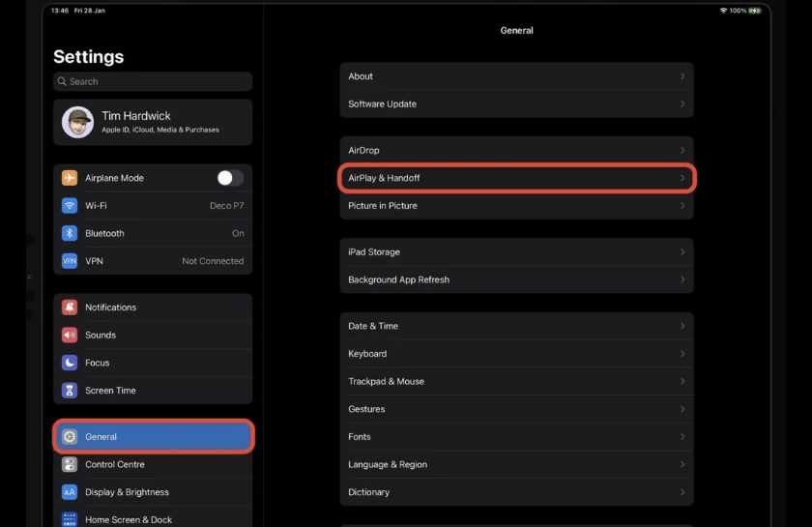Screen dimensions: 812x527
Task: Open Dictionary settings row
Action: pyautogui.click(x=516, y=492)
